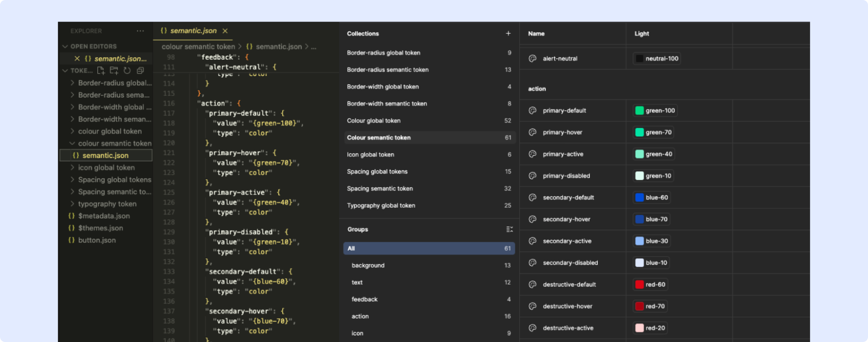Expand the typography token folder
Screen dimensions: 868x342
coord(107,204)
